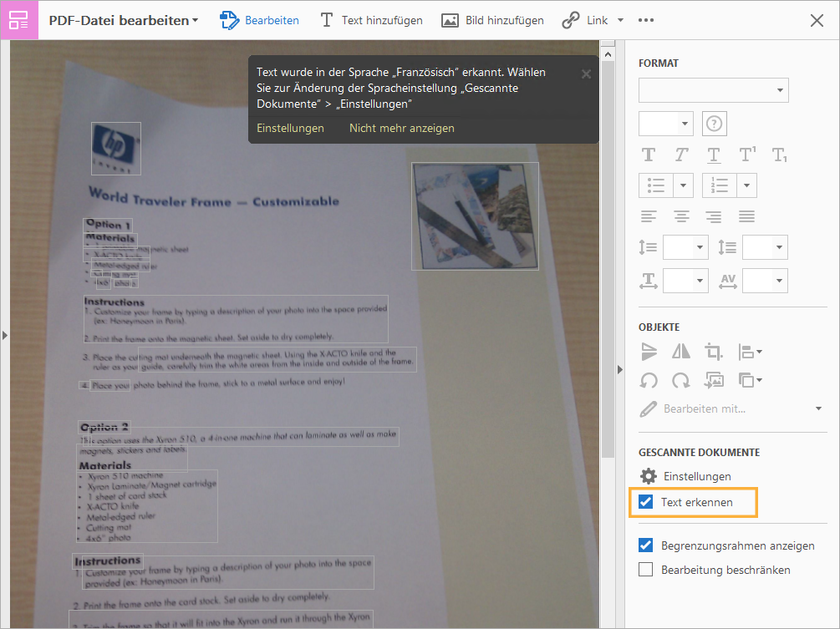The image size is (840, 629).
Task: Collapse right panel arrow
Action: click(x=620, y=369)
